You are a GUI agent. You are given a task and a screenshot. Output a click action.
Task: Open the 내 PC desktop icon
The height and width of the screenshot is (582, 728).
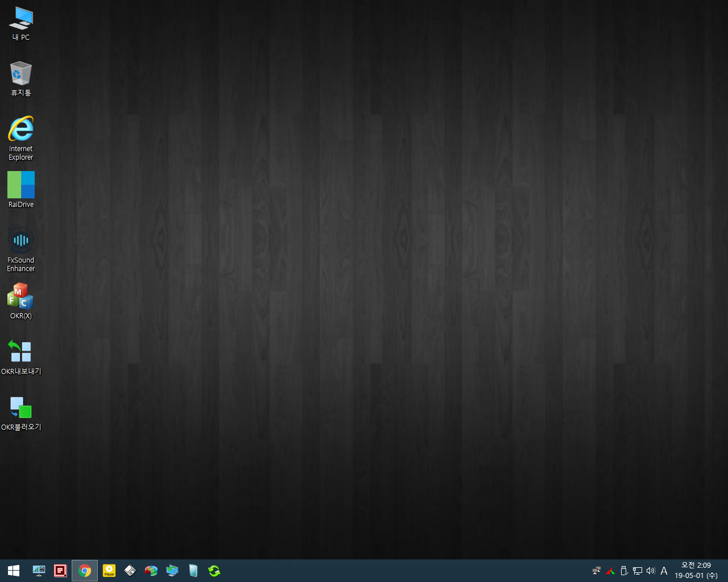pos(21,24)
